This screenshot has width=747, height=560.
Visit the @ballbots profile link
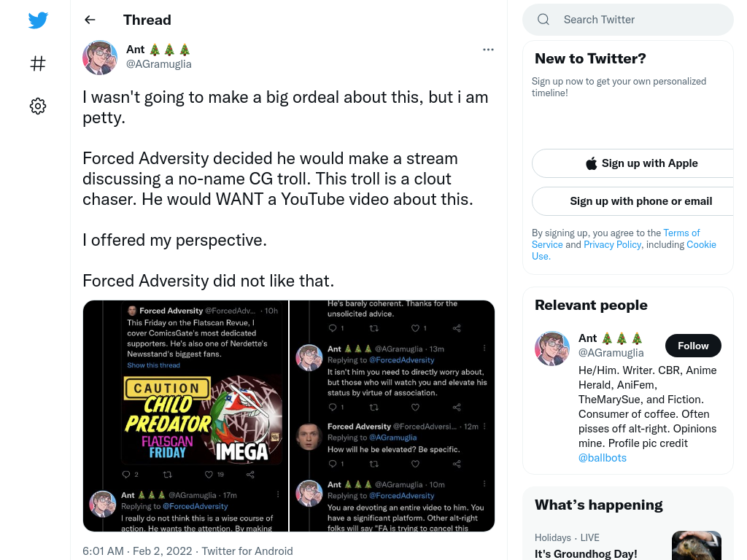(602, 458)
